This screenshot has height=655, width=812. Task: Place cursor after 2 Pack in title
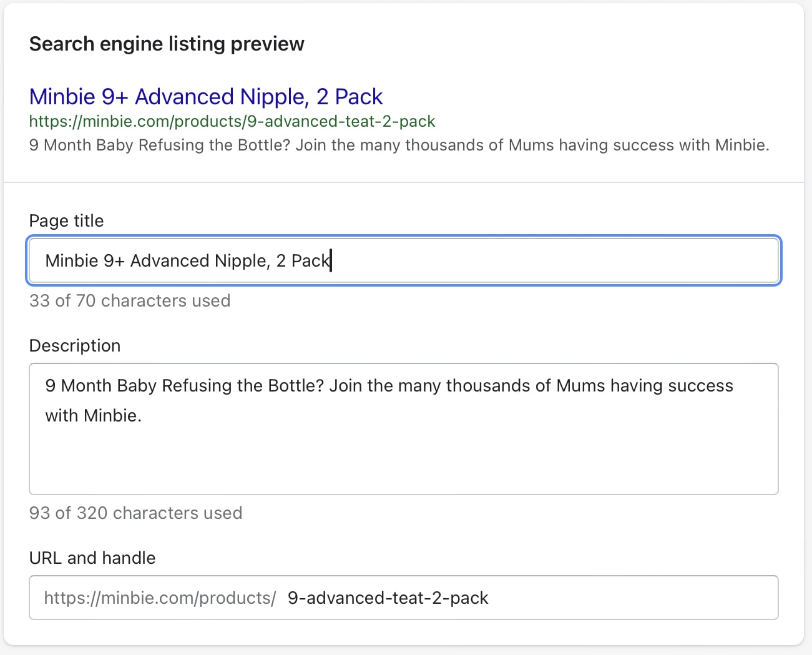331,260
